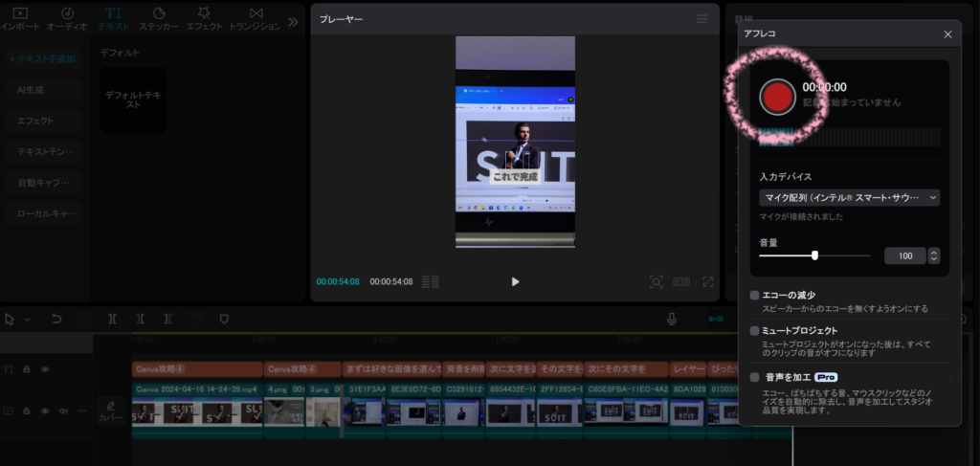This screenshot has width=980, height=466.
Task: Click the これで完成 caption in preview
Action: (515, 177)
